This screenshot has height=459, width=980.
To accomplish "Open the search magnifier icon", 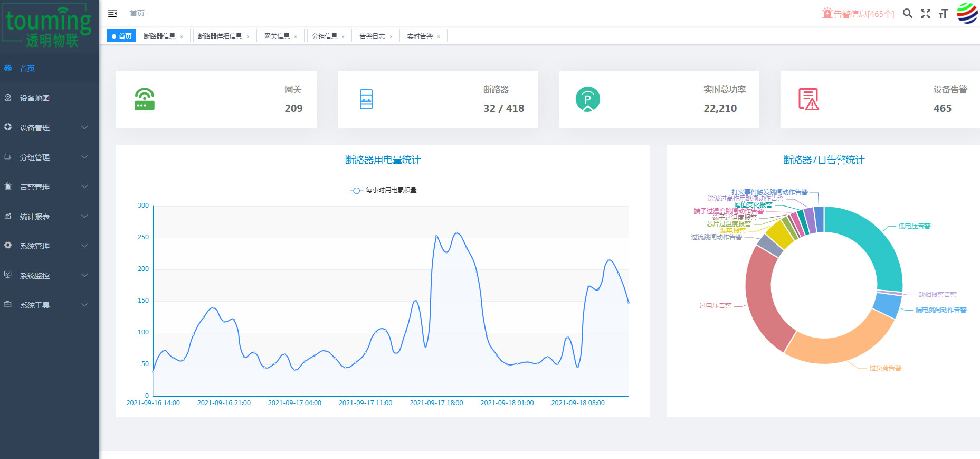I will (907, 13).
